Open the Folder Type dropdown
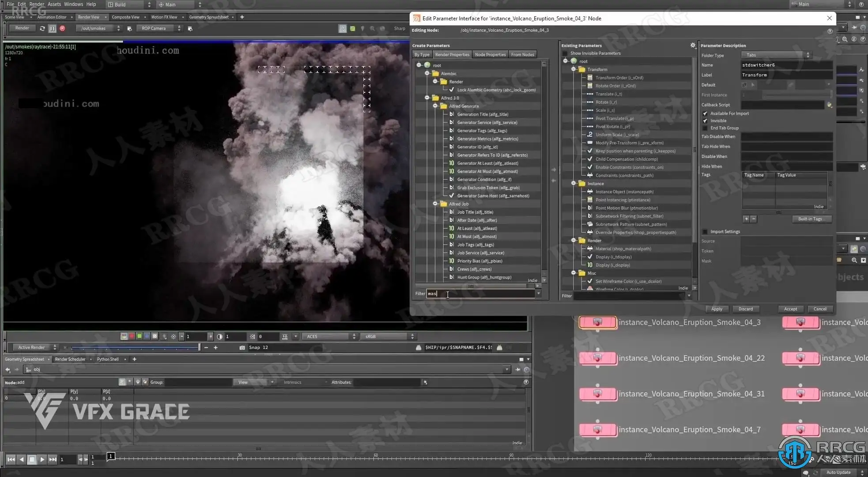 tap(776, 55)
